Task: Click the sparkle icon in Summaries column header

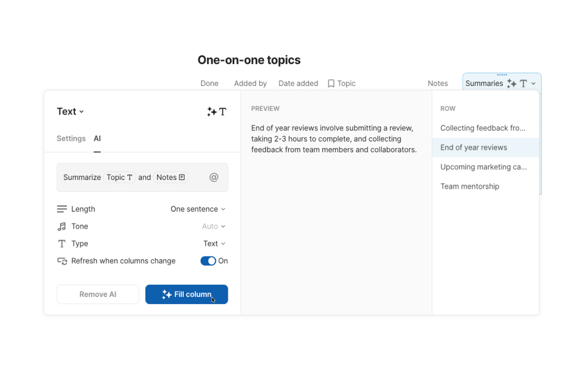Action: 512,84
